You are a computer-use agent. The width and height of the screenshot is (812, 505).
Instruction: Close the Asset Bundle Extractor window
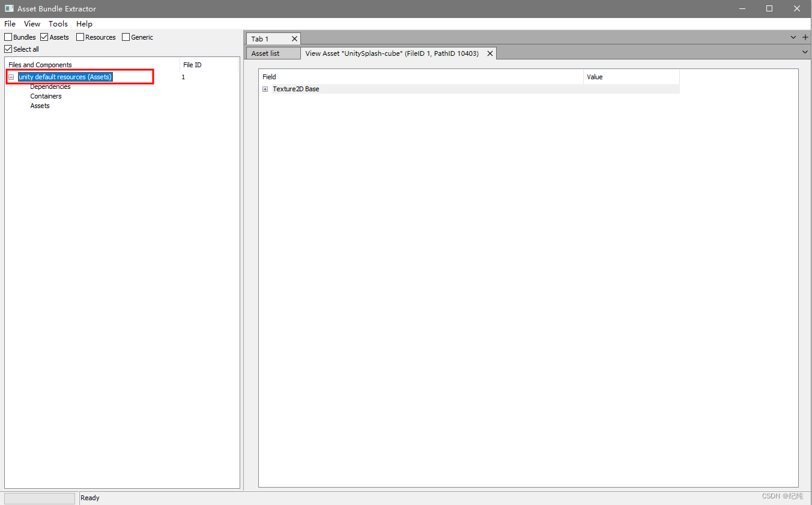[x=797, y=8]
